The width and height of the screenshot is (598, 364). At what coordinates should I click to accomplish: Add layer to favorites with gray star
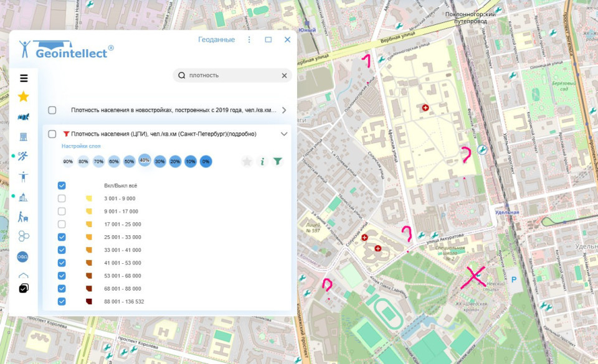click(247, 162)
